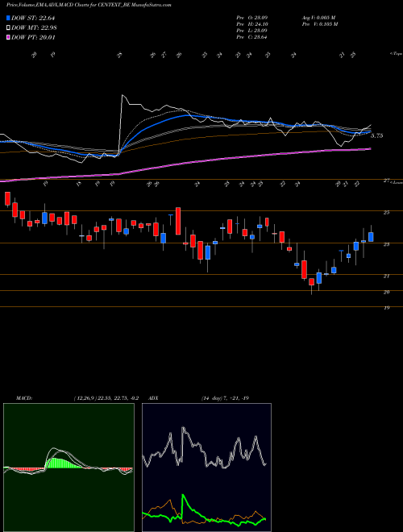Click the 'DOW ST: 22.64' legend text

33,18
